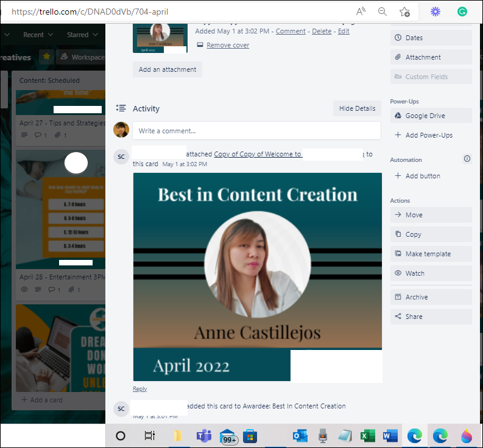Click the Custom Fields button
Image resolution: width=483 pixels, height=448 pixels.
pyautogui.click(x=431, y=76)
